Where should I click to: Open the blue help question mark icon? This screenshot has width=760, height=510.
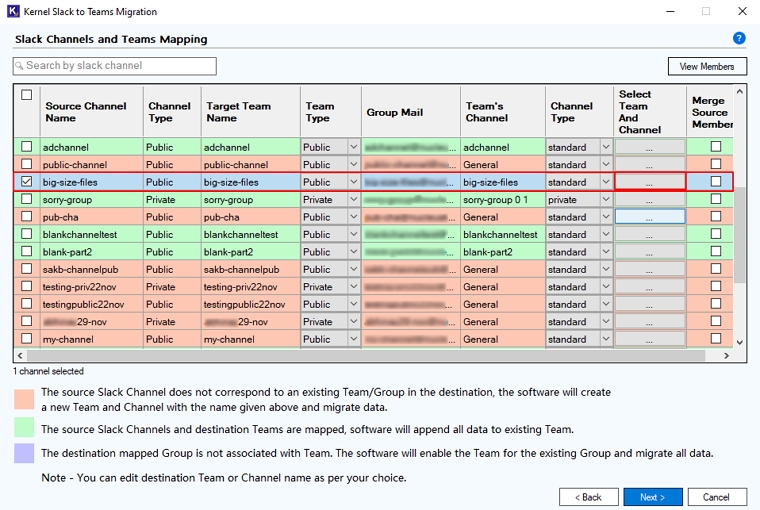[739, 38]
